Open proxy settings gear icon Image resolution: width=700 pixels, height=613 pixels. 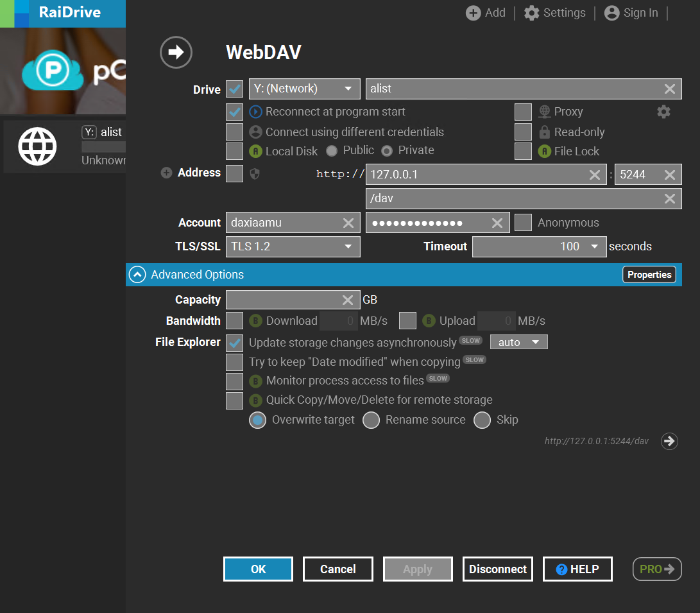click(664, 112)
